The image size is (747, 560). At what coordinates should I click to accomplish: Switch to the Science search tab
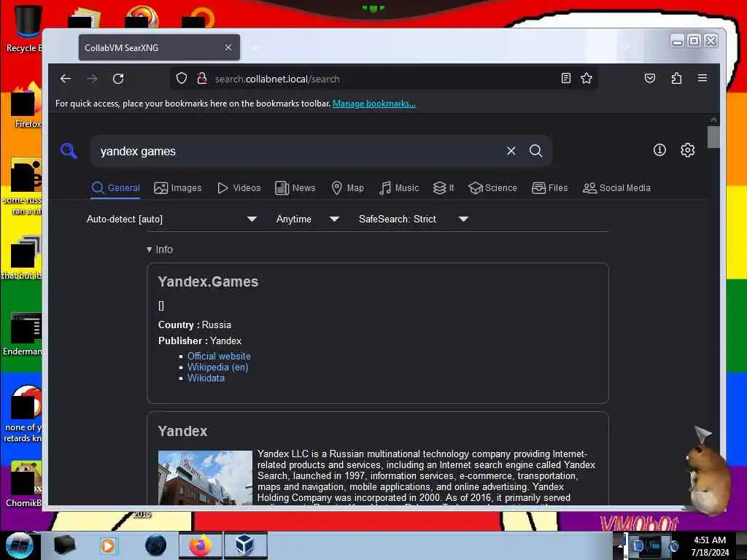[492, 187]
